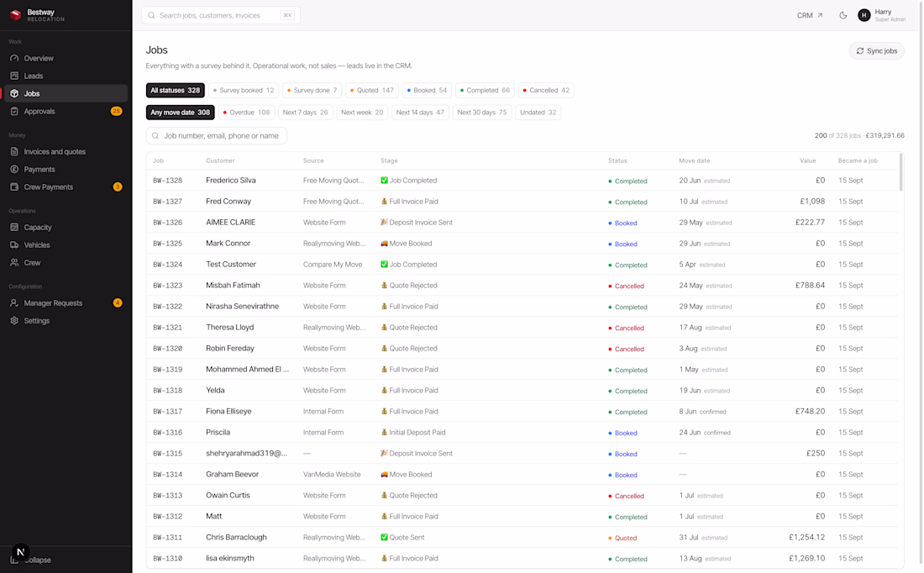This screenshot has width=924, height=573.
Task: Filter by Completed 66 status
Action: click(485, 90)
